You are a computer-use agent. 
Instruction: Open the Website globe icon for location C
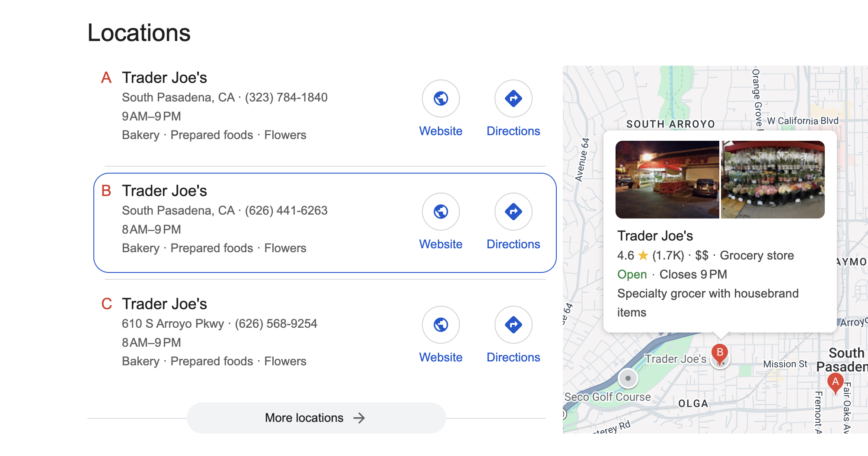[x=441, y=325]
